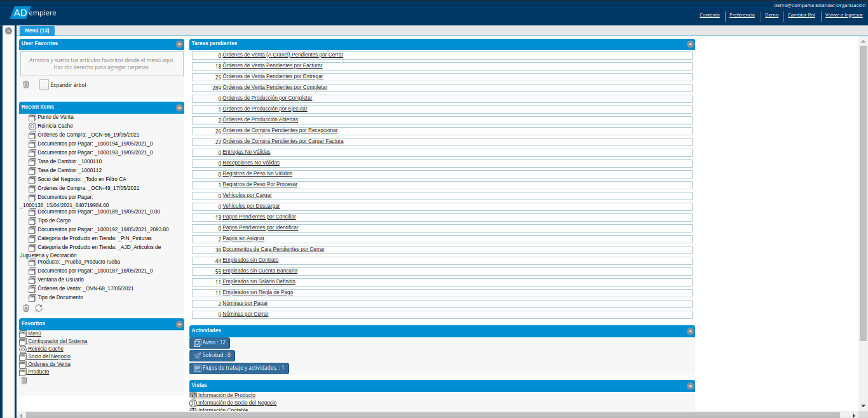This screenshot has width=868, height=418.
Task: Click the Aviso : 12 button
Action: pyautogui.click(x=210, y=342)
